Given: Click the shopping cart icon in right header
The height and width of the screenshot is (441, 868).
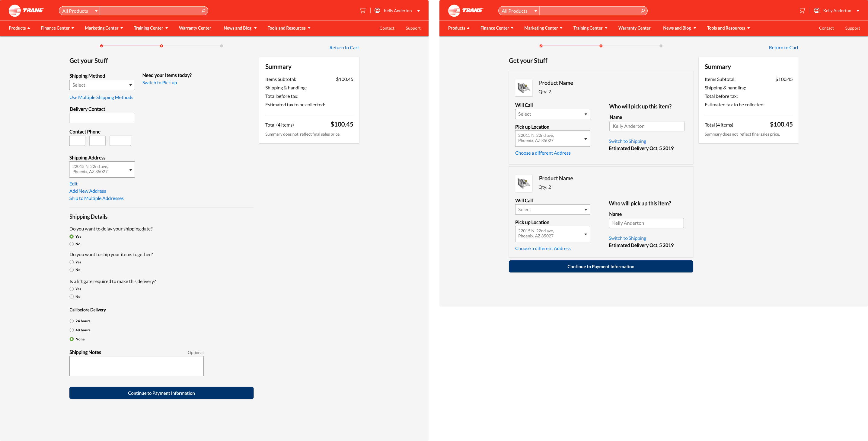Looking at the screenshot, I should tap(802, 11).
